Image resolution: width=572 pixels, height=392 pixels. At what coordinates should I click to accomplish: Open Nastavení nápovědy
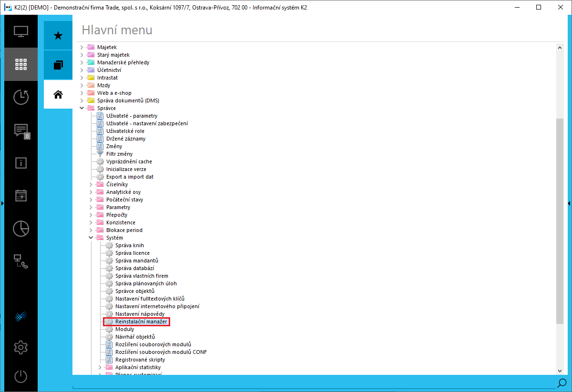(140, 314)
